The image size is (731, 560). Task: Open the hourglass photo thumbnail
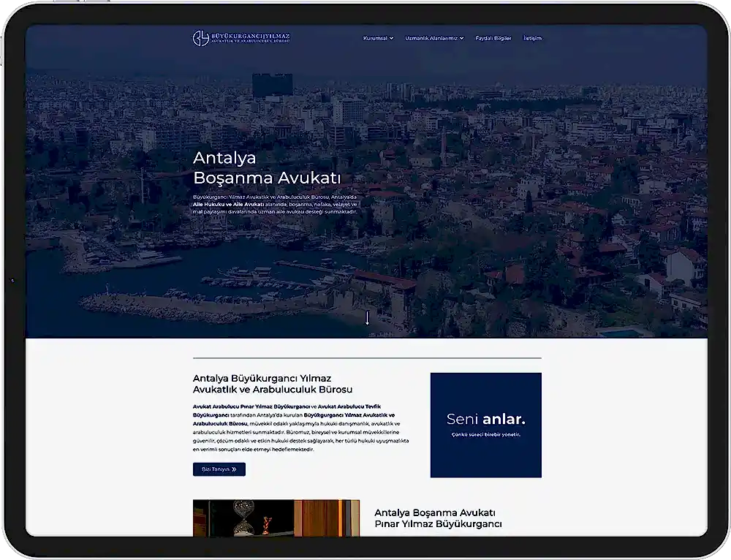pos(276,518)
